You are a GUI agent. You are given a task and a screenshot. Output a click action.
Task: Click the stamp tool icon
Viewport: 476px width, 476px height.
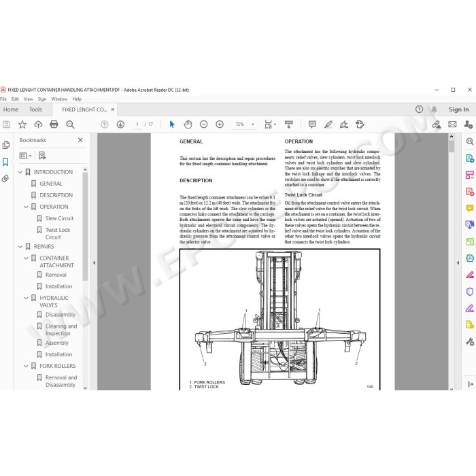click(360, 124)
